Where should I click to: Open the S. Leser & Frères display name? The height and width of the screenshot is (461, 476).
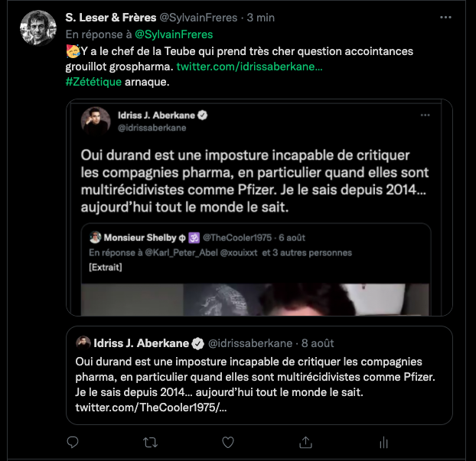pyautogui.click(x=112, y=18)
